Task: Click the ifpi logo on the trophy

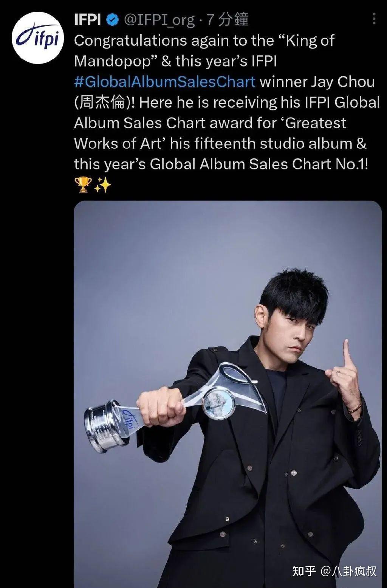Action: (x=128, y=419)
